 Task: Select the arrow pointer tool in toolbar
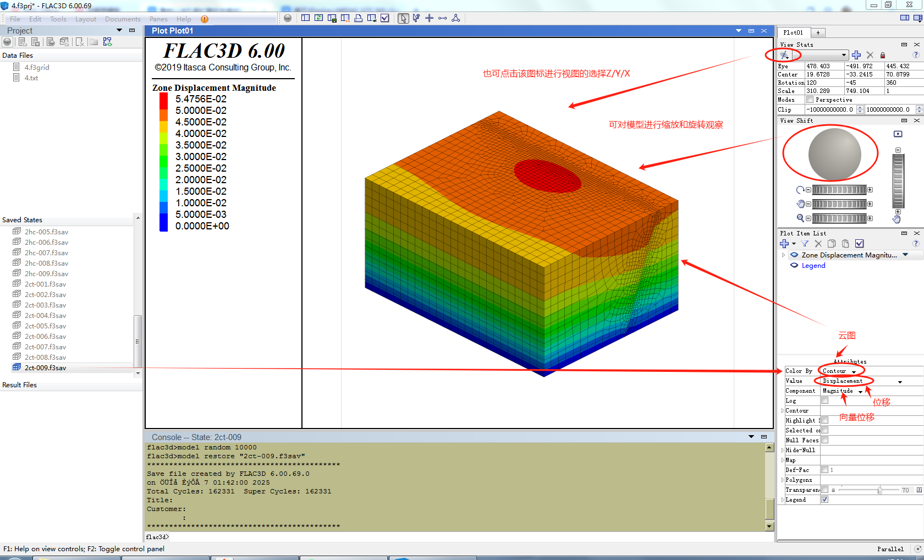click(x=403, y=18)
